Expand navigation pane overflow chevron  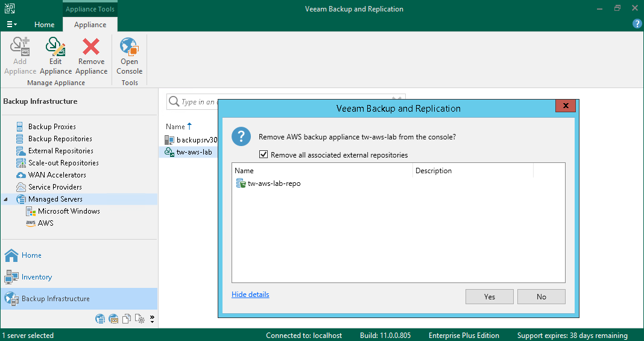point(152,319)
